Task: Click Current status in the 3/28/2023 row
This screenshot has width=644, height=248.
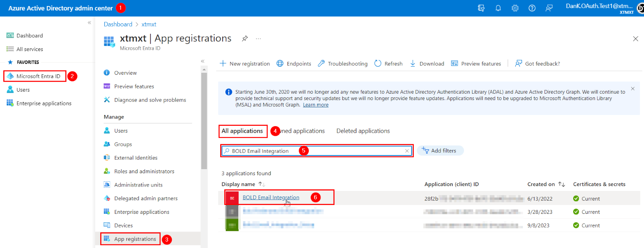Action: point(586,212)
